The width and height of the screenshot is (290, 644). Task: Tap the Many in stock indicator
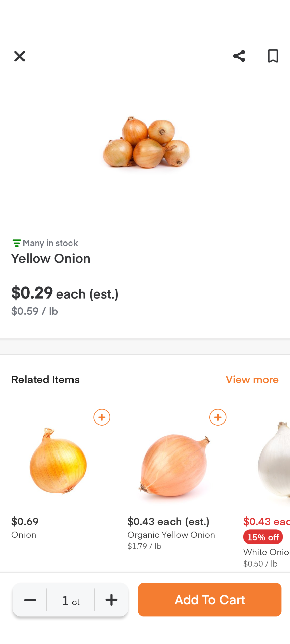(45, 243)
